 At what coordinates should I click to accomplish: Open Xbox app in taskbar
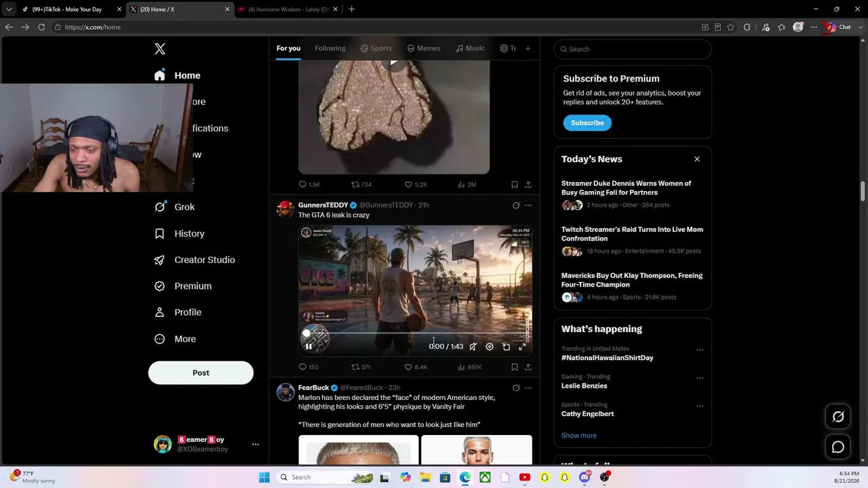pyautogui.click(x=485, y=477)
